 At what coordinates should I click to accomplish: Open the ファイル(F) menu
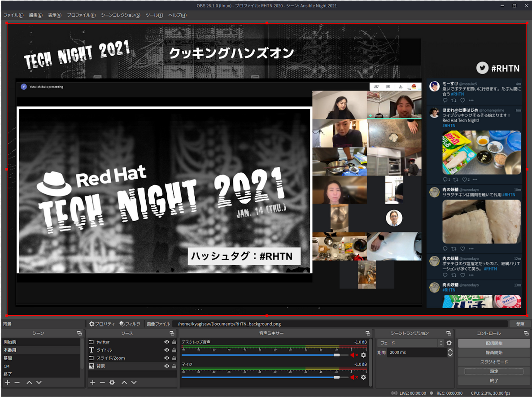13,15
